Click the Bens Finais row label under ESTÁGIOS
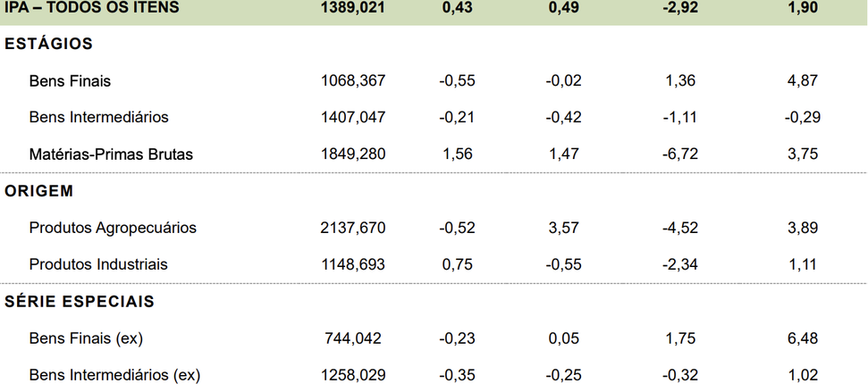The image size is (868, 392). (x=70, y=80)
